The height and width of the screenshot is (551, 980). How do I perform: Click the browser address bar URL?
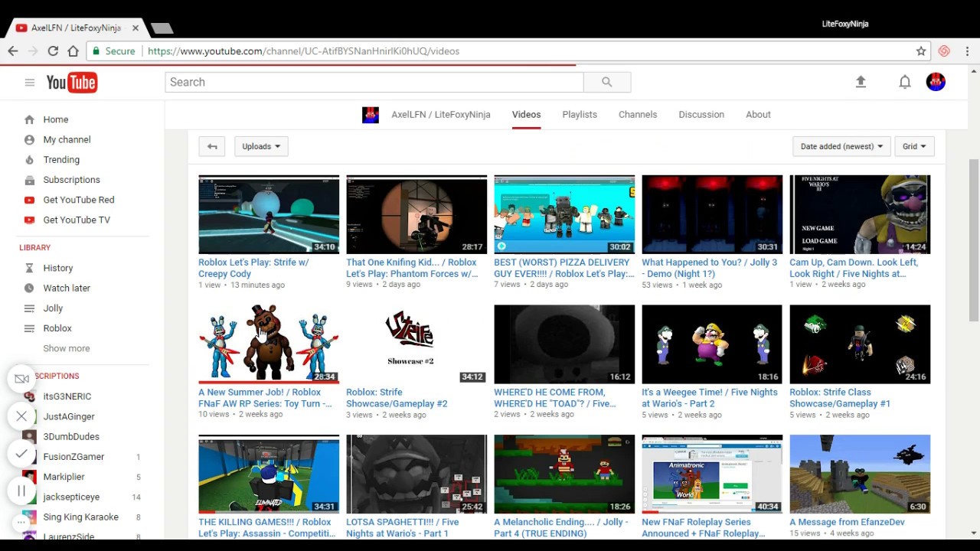pos(303,51)
